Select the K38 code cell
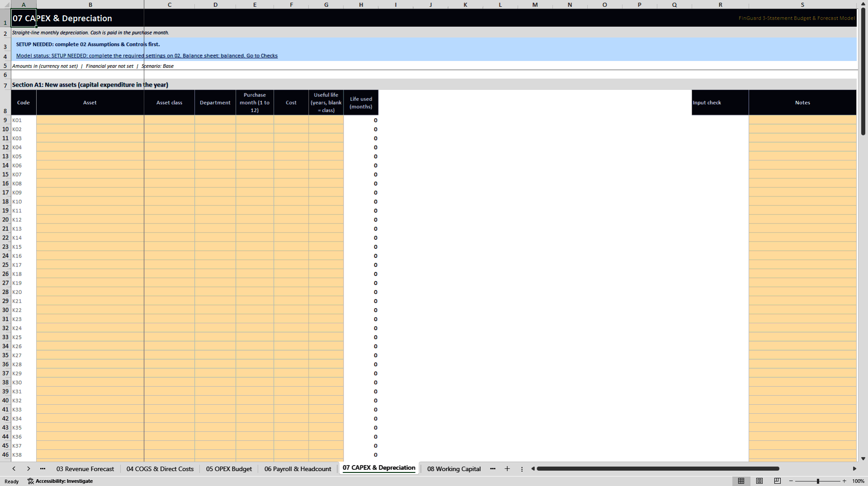This screenshot has height=486, width=868. click(24, 455)
